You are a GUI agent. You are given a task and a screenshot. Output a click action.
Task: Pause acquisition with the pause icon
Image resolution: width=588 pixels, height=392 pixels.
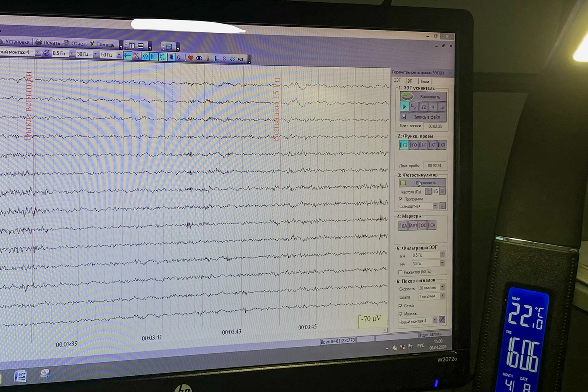(x=432, y=107)
